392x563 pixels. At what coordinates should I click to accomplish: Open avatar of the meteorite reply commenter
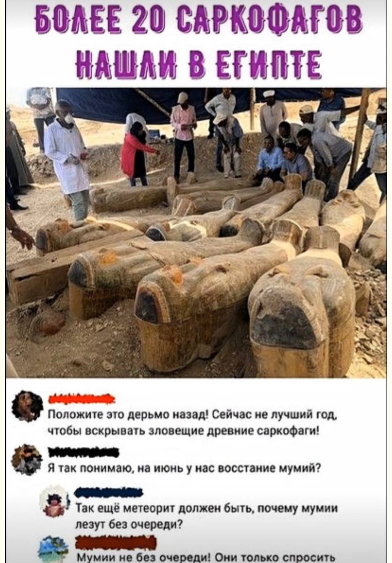pos(55,501)
